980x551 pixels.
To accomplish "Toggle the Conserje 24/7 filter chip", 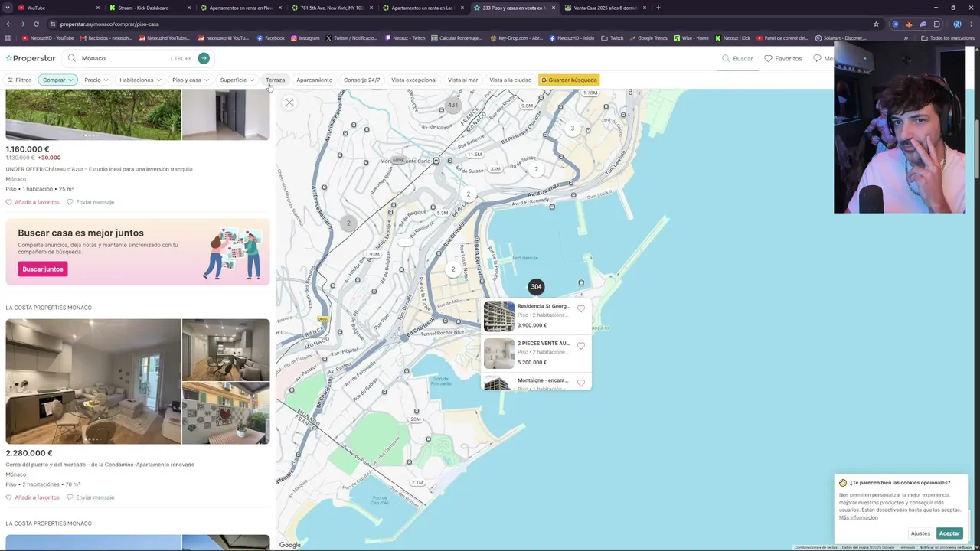I will 361,80.
